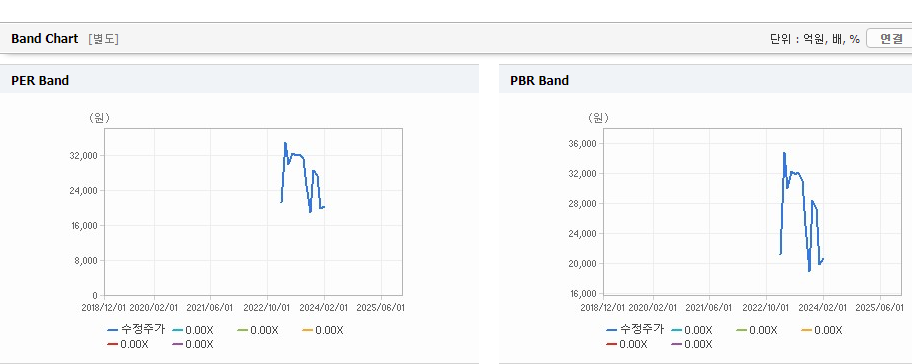This screenshot has height=364, width=912.
Task: Toggle 수정주가 legend in PBR Band chart
Action: [635, 330]
